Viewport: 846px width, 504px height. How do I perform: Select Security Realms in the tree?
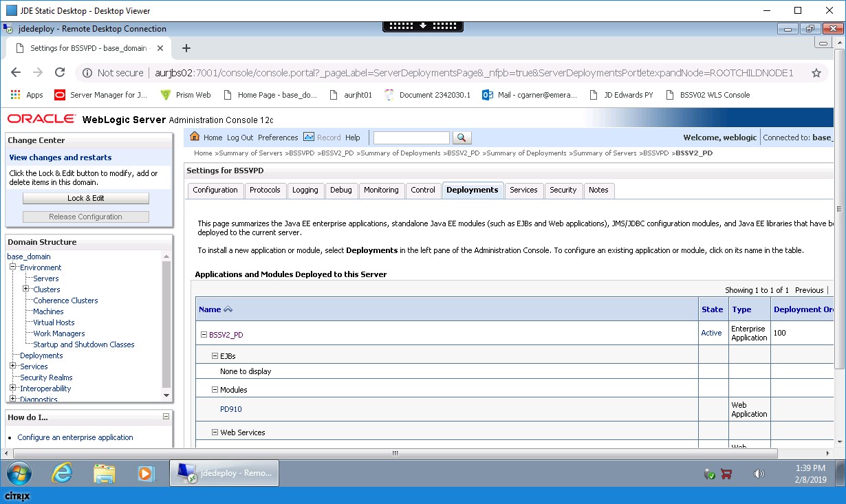[x=46, y=377]
